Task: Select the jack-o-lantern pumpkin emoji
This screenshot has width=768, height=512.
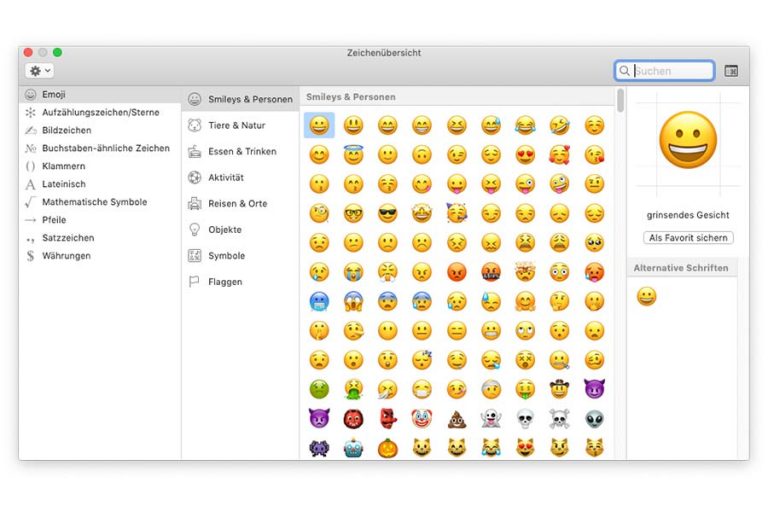Action: pos(387,448)
